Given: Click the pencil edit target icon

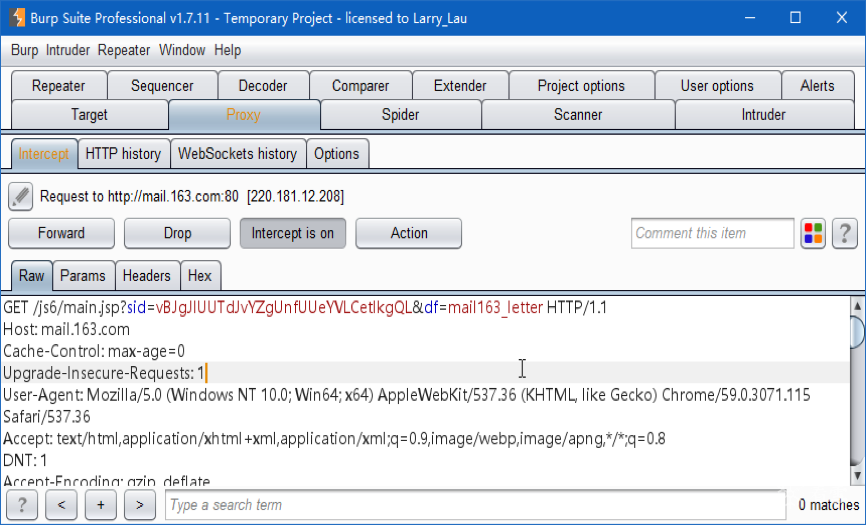Looking at the screenshot, I should pos(20,197).
